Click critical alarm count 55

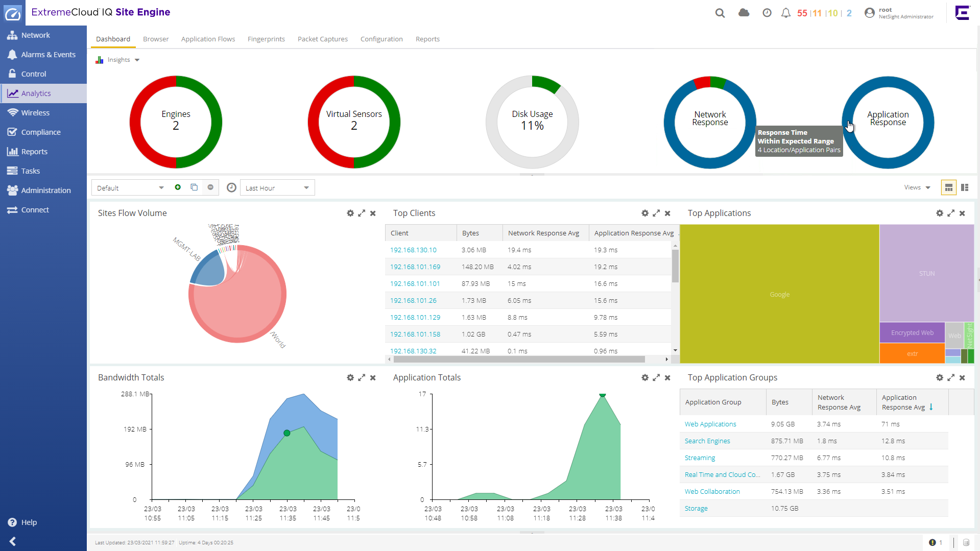click(x=802, y=13)
